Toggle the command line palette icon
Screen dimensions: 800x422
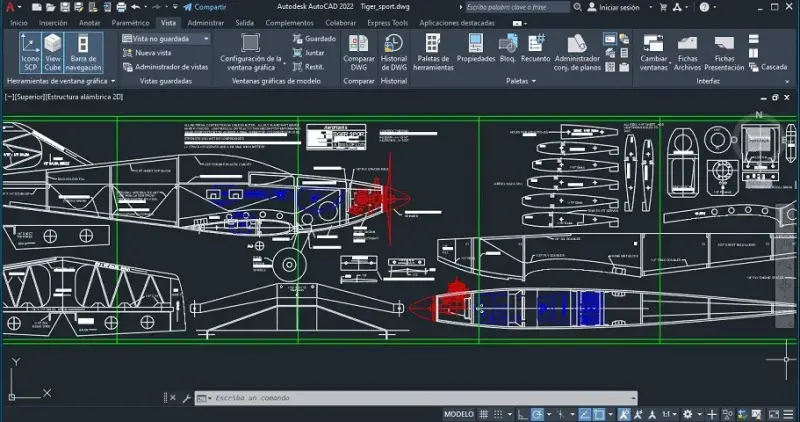(x=610, y=39)
